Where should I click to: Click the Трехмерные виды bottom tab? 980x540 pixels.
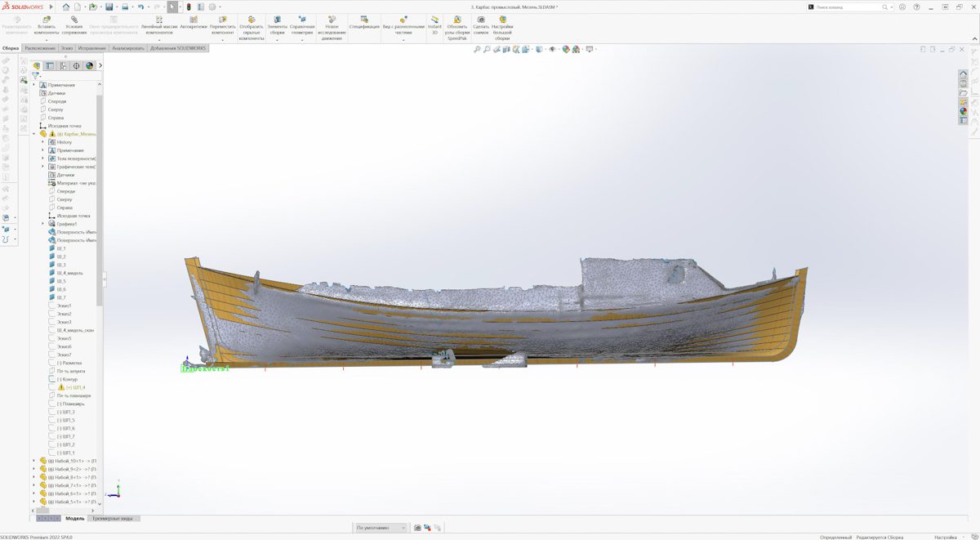[114, 519]
